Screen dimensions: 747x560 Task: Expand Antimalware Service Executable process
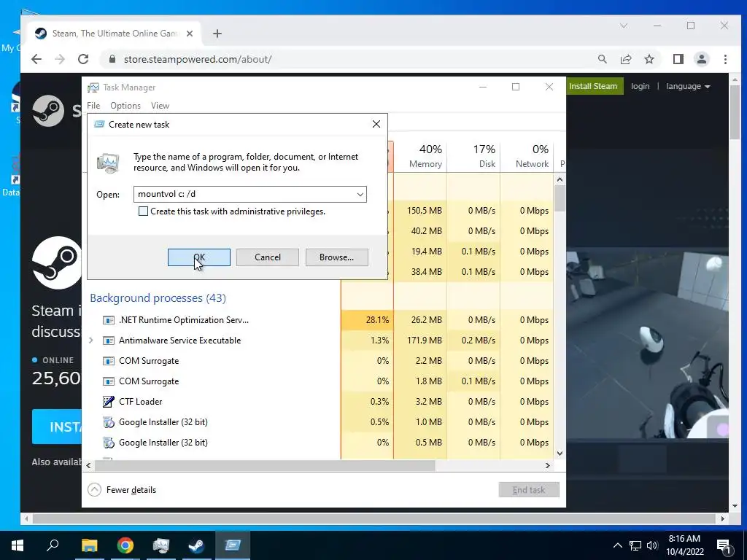[91, 340]
